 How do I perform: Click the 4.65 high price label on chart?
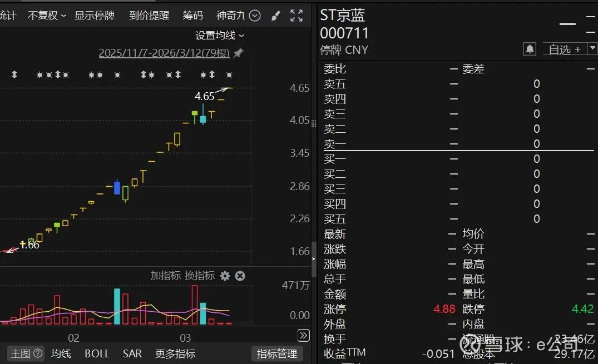pyautogui.click(x=204, y=96)
